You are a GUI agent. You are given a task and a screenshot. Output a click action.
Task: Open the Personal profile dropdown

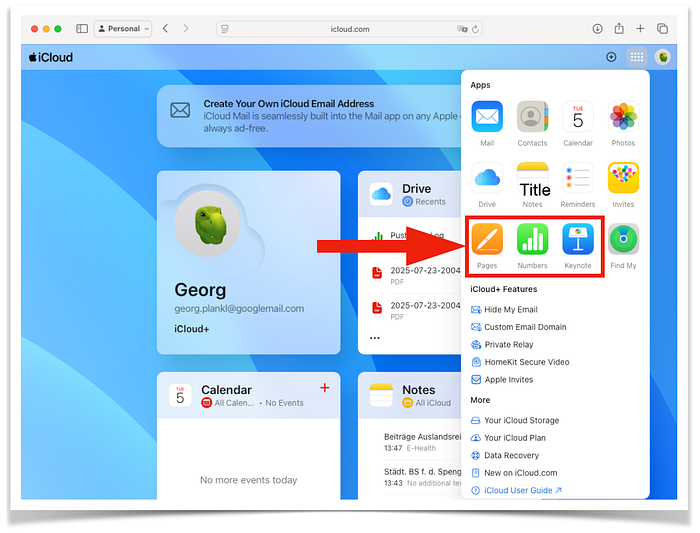[123, 29]
